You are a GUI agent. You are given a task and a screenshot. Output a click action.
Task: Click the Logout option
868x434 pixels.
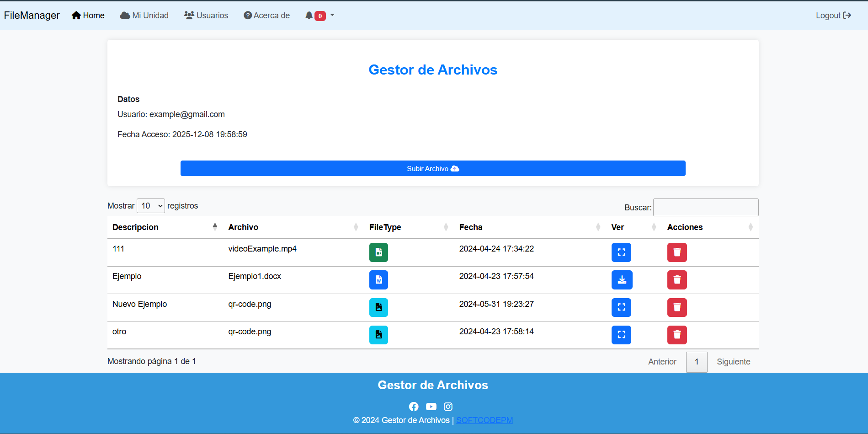(x=833, y=15)
